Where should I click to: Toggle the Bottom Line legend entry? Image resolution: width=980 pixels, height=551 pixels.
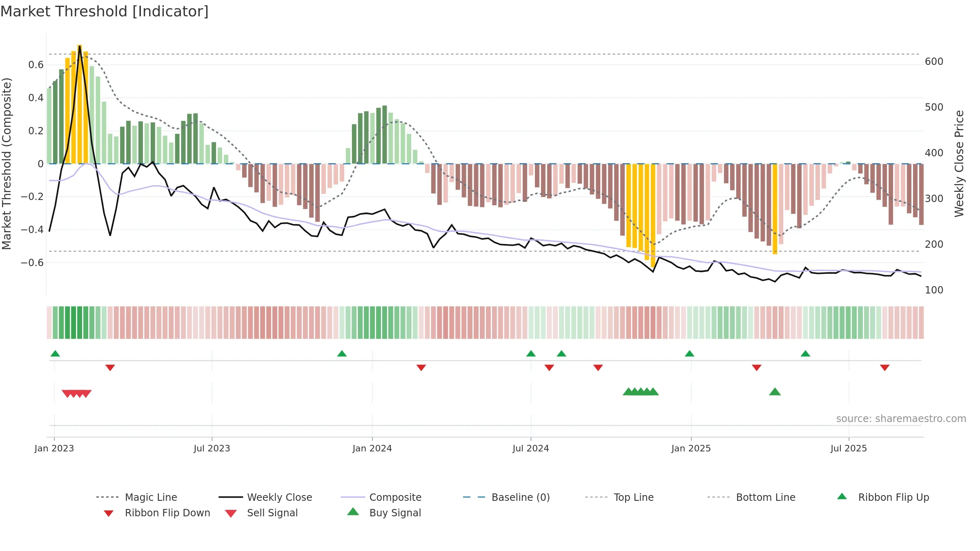(751, 497)
